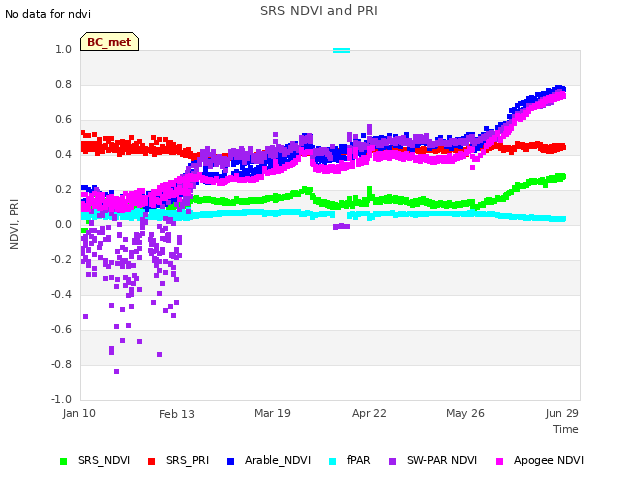Click the cyan fPAR legend swatch

[333, 461]
